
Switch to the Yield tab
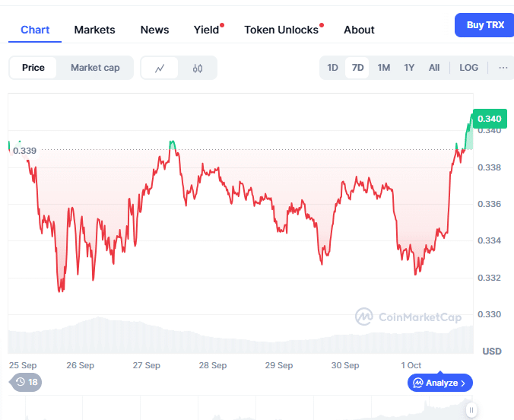tap(206, 30)
